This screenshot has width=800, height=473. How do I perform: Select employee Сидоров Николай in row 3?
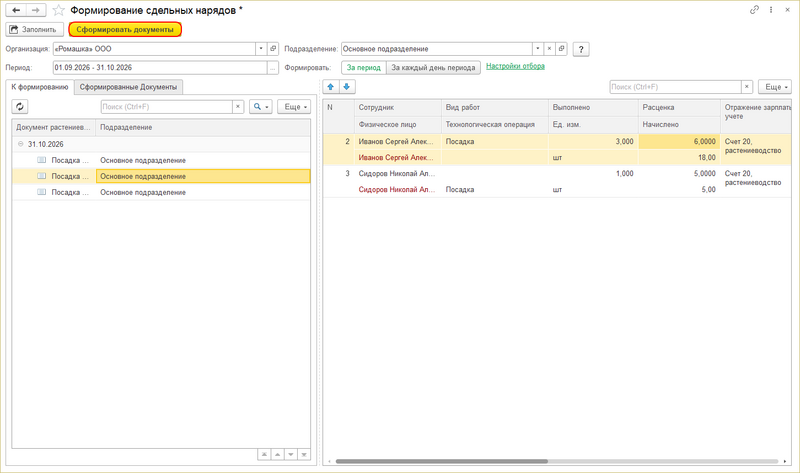pos(397,173)
